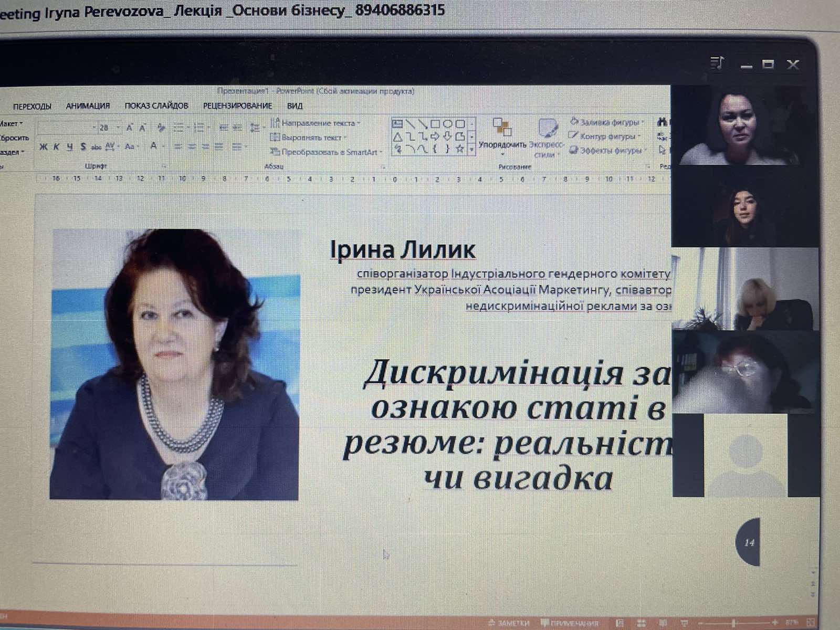Center the text
Viewport: 840px width, 630px height.
click(192, 146)
